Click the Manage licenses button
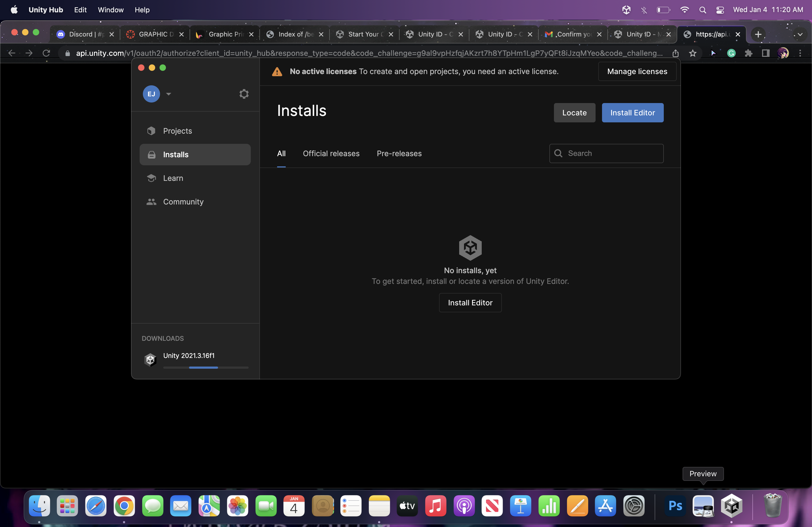This screenshot has height=527, width=812. point(637,71)
